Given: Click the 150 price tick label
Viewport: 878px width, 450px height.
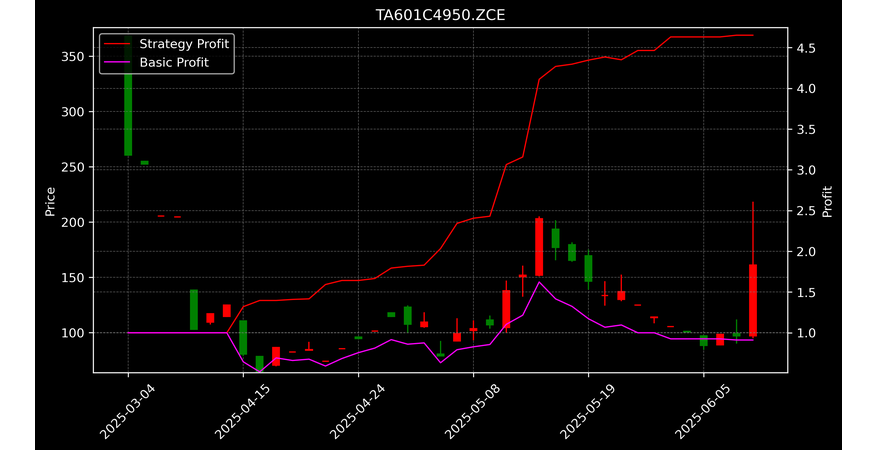Looking at the screenshot, I should pyautogui.click(x=73, y=278).
